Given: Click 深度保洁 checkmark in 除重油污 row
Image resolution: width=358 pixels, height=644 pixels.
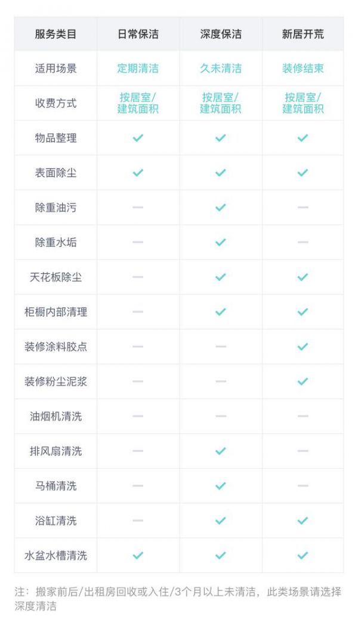Looking at the screenshot, I should pyautogui.click(x=220, y=208).
